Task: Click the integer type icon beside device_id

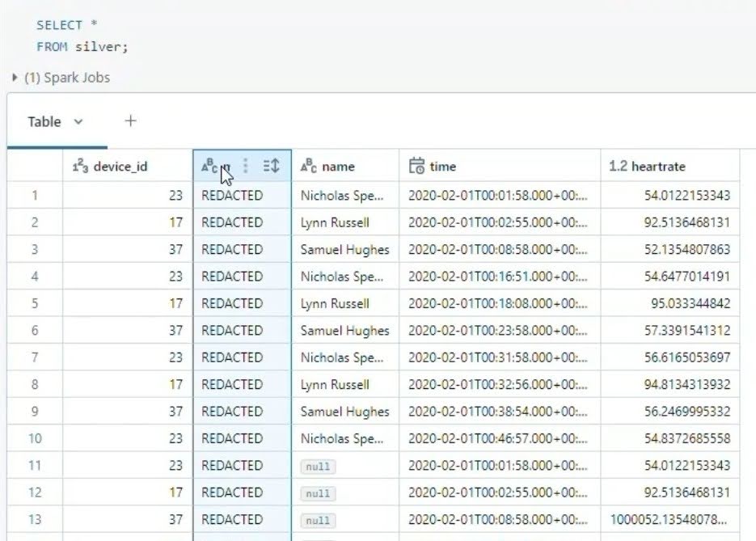Action: 80,167
